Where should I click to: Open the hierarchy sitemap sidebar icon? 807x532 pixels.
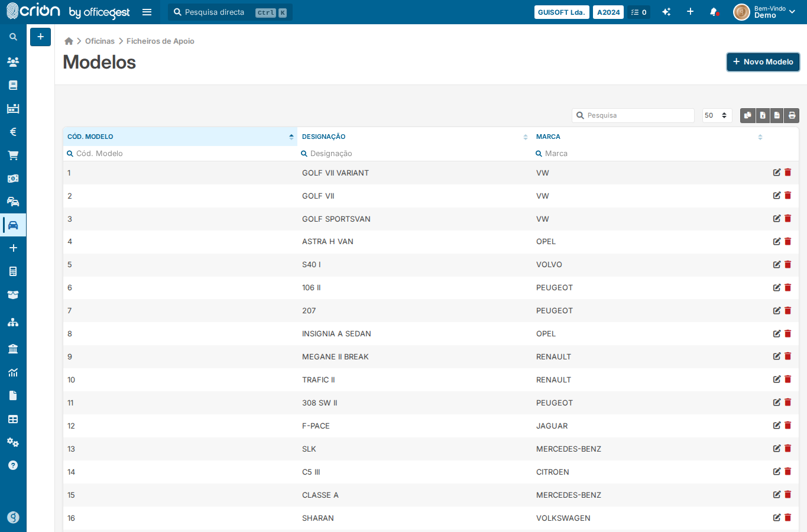(13, 323)
